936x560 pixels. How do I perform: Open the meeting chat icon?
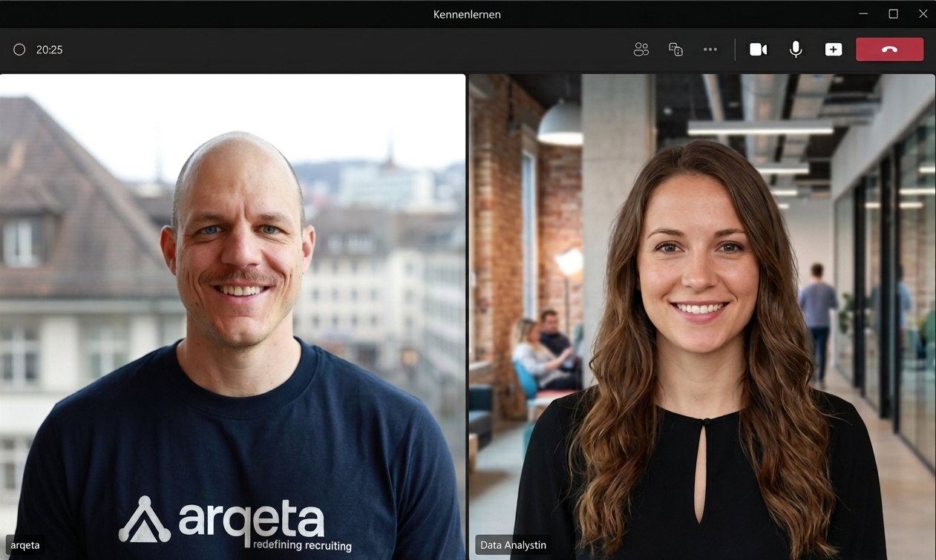675,50
